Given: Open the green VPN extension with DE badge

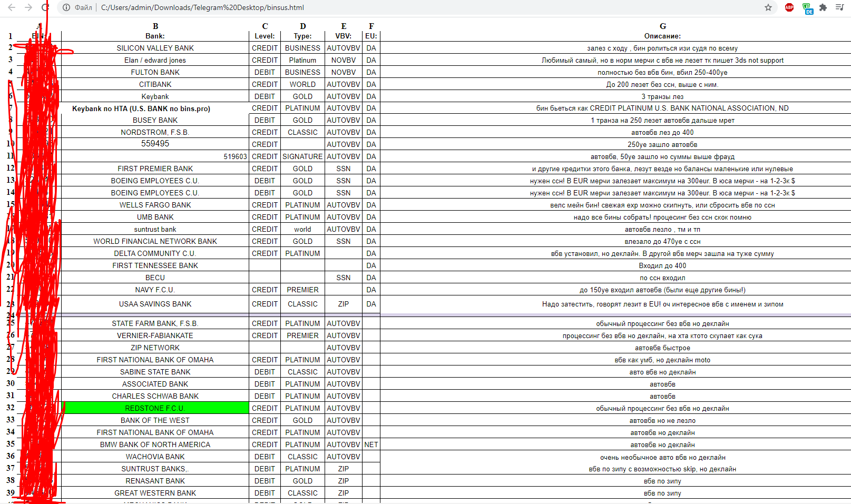Looking at the screenshot, I should [x=807, y=8].
